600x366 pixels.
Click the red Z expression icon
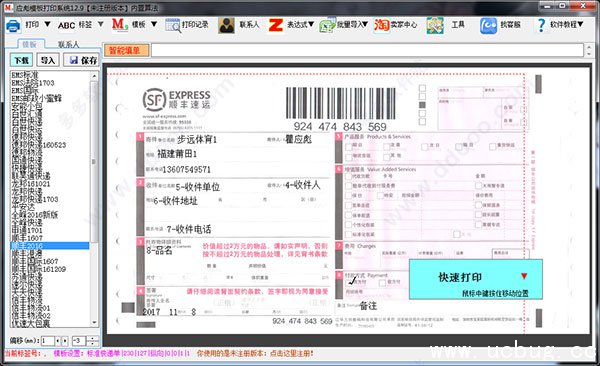pos(276,25)
